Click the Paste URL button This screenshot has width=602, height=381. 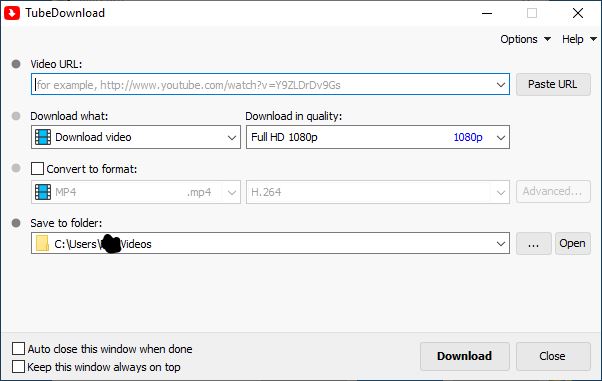553,84
